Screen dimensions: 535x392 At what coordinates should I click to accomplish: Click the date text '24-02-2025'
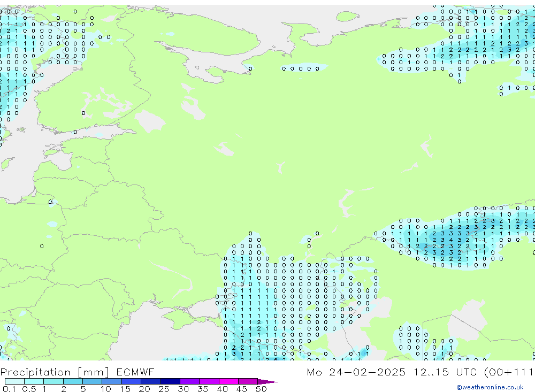pyautogui.click(x=367, y=372)
